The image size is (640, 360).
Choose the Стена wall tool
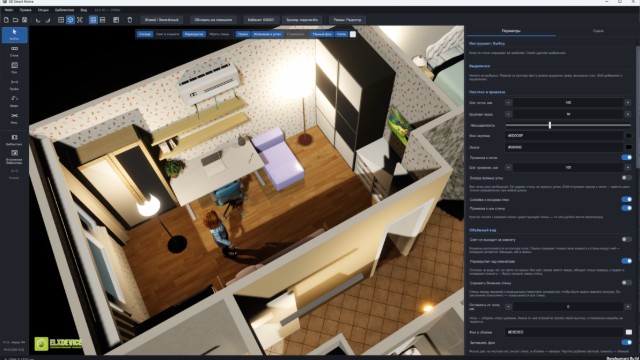coord(15,51)
